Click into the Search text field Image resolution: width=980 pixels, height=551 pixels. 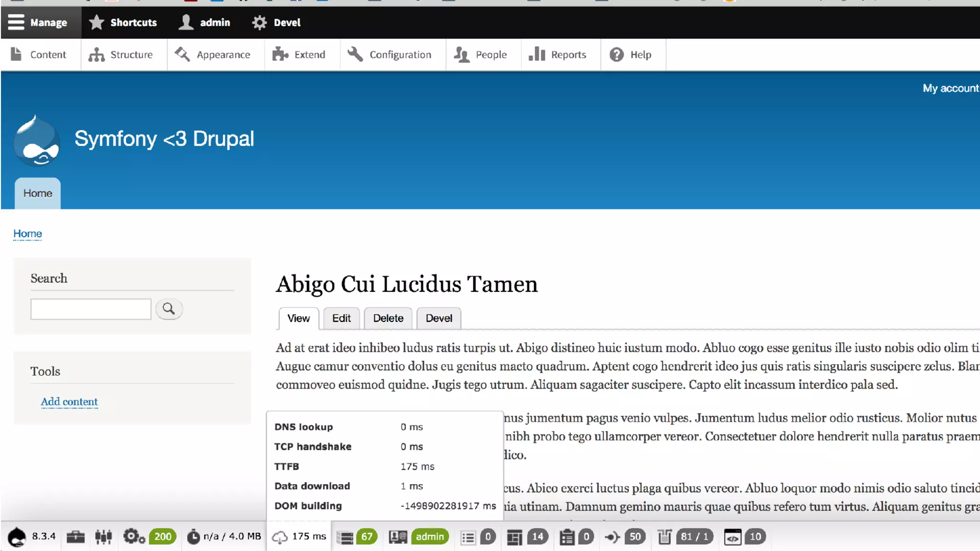91,309
